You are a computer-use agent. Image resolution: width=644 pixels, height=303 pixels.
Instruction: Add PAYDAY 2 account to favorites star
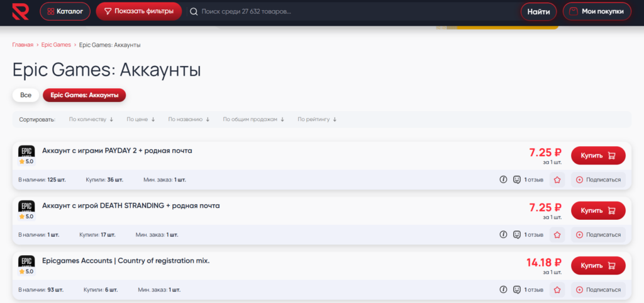click(x=557, y=180)
